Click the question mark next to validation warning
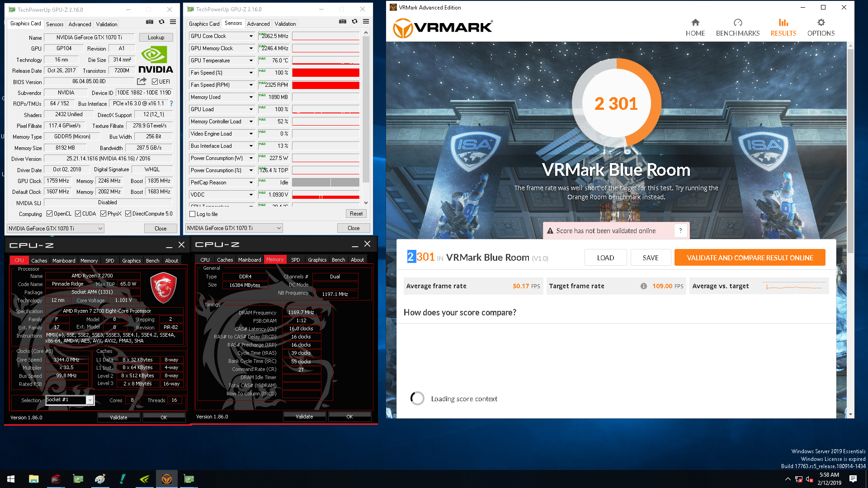The height and width of the screenshot is (488, 868). point(680,230)
